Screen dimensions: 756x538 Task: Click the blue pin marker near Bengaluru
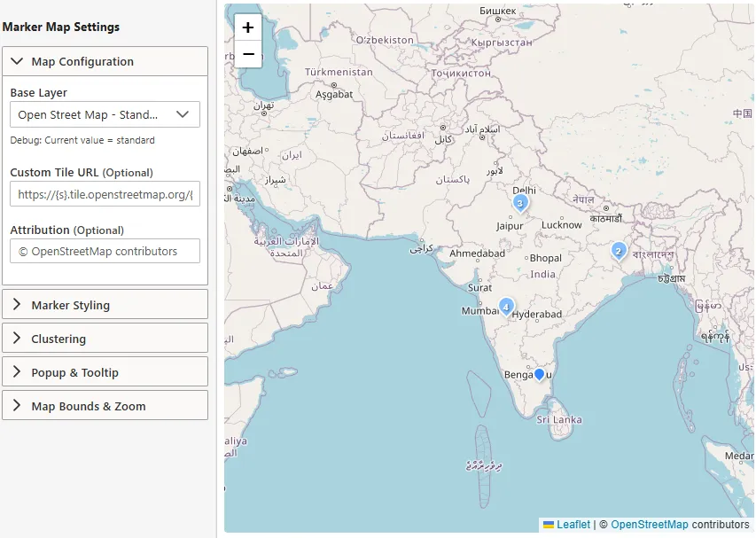tap(539, 374)
